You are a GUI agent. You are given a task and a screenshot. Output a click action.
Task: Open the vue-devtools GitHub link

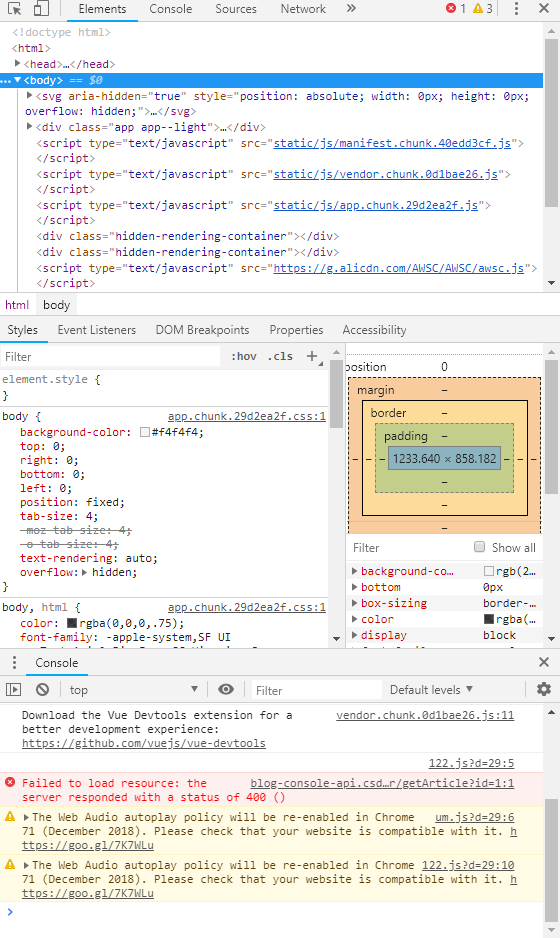(144, 743)
